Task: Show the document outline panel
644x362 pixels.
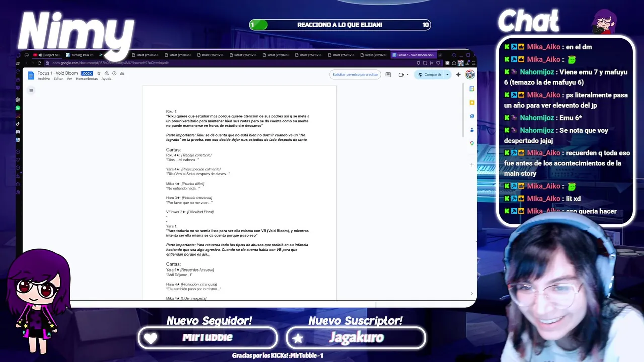Action: [x=31, y=90]
